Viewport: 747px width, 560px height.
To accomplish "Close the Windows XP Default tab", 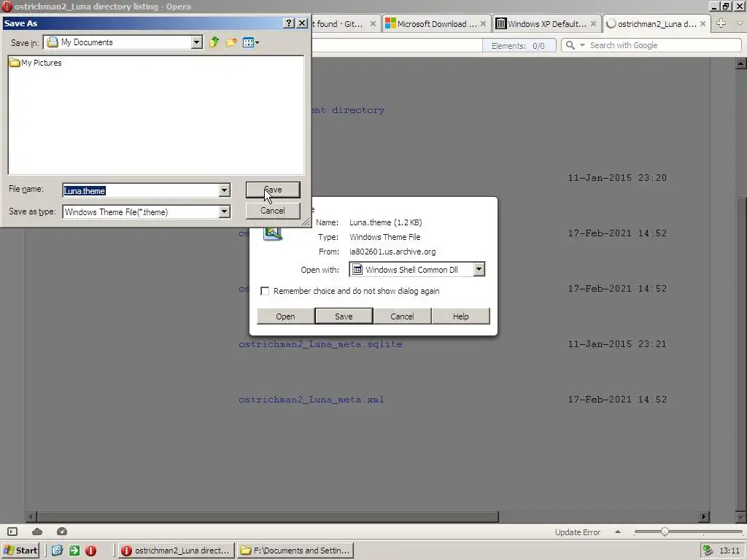I will pos(593,24).
